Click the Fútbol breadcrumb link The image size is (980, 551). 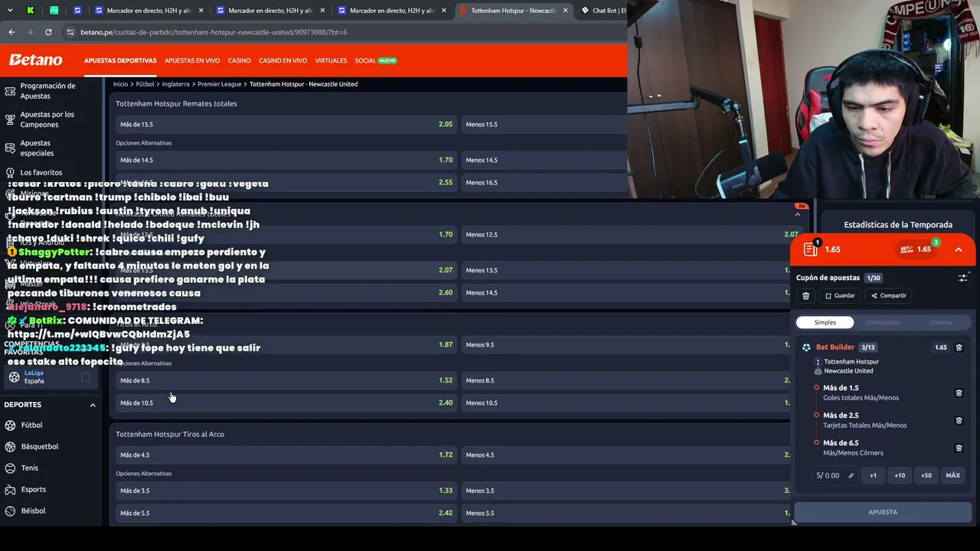[145, 84]
